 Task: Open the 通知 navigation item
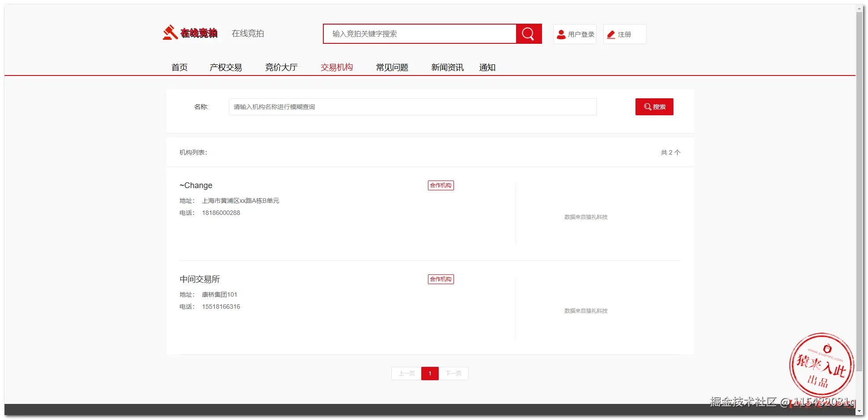(487, 67)
